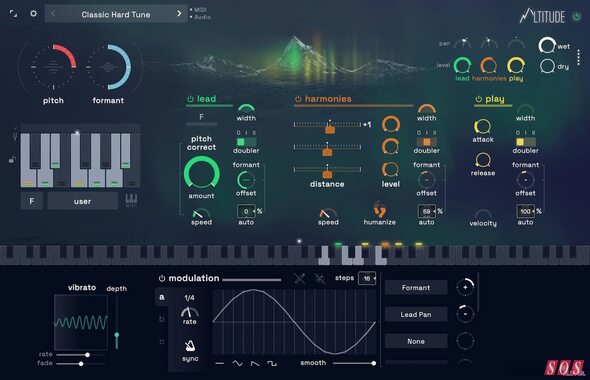Go to the previous preset with left arrow
Image resolution: width=590 pixels, height=380 pixels.
(53, 14)
